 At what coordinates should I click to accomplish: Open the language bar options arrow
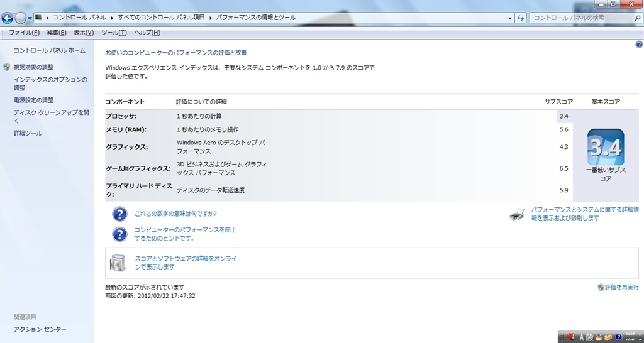639,340
